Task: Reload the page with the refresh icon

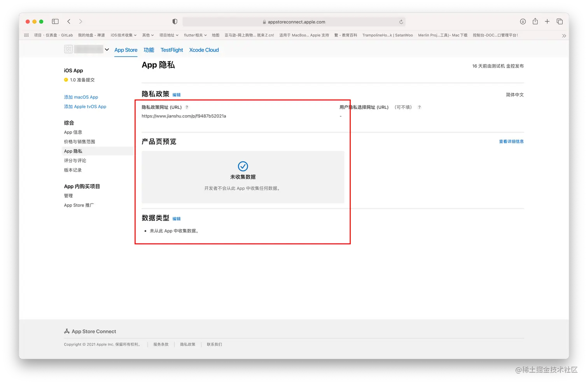Action: tap(401, 22)
